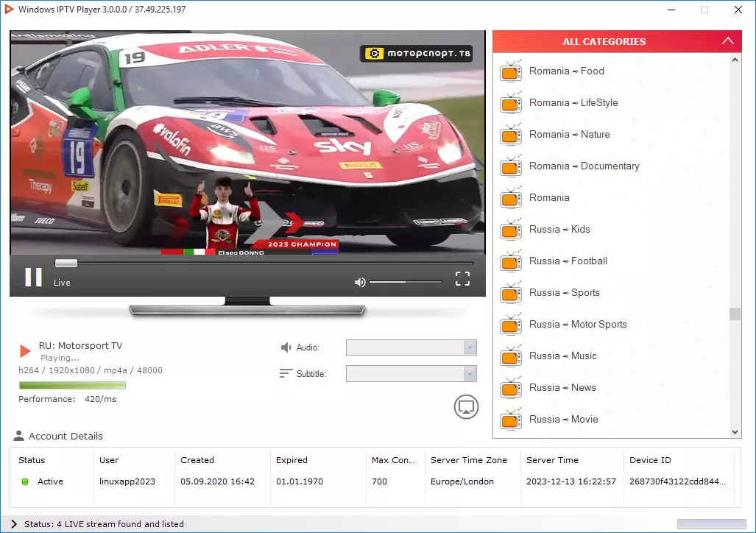Screen dimensions: 756x533
Task: Click the server time 2023-12-13 16:22:57
Action: 571,481
